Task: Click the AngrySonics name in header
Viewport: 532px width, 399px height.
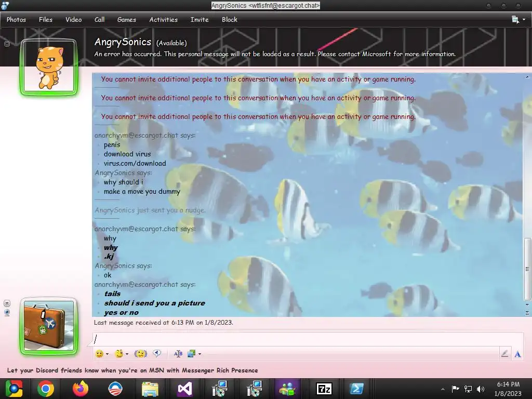Action: pos(123,42)
